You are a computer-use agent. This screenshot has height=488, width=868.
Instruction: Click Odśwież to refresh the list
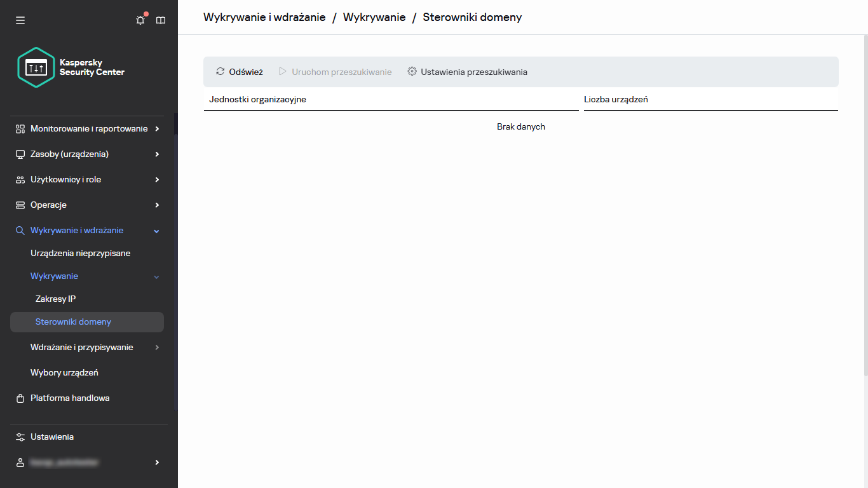click(x=239, y=72)
